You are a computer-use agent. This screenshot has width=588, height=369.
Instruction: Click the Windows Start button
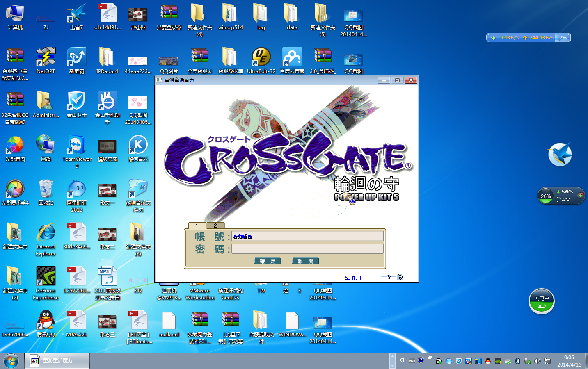(x=11, y=361)
